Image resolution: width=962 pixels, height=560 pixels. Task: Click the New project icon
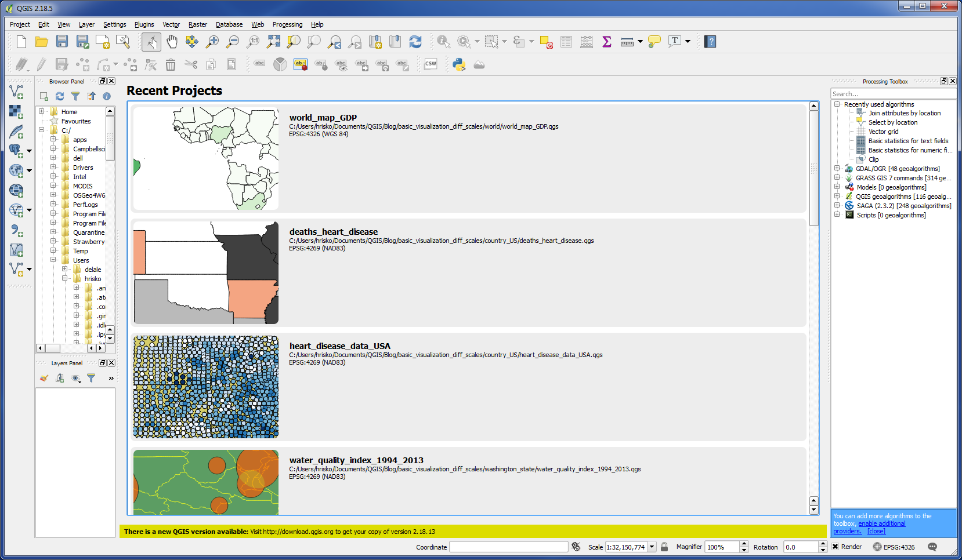click(x=21, y=42)
